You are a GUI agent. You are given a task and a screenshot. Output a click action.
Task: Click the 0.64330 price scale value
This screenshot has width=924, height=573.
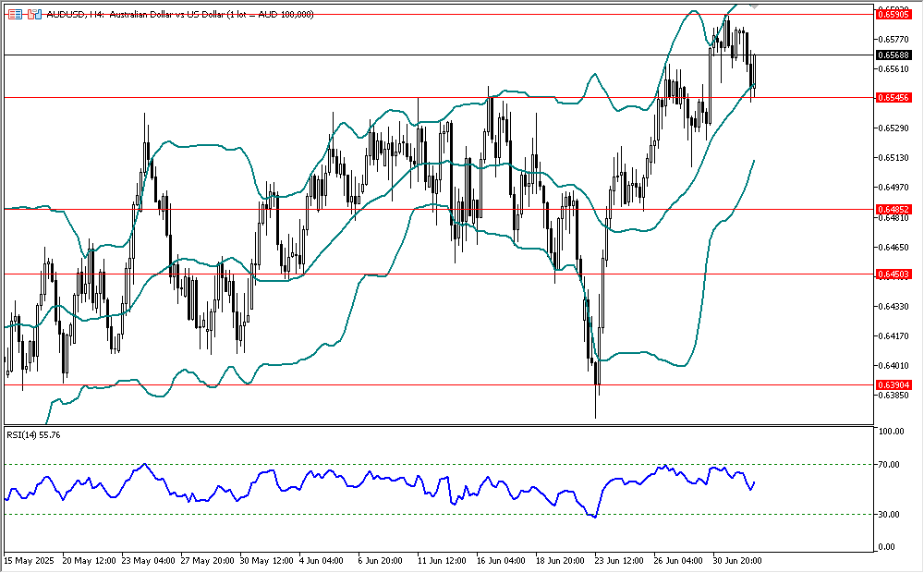tap(894, 306)
